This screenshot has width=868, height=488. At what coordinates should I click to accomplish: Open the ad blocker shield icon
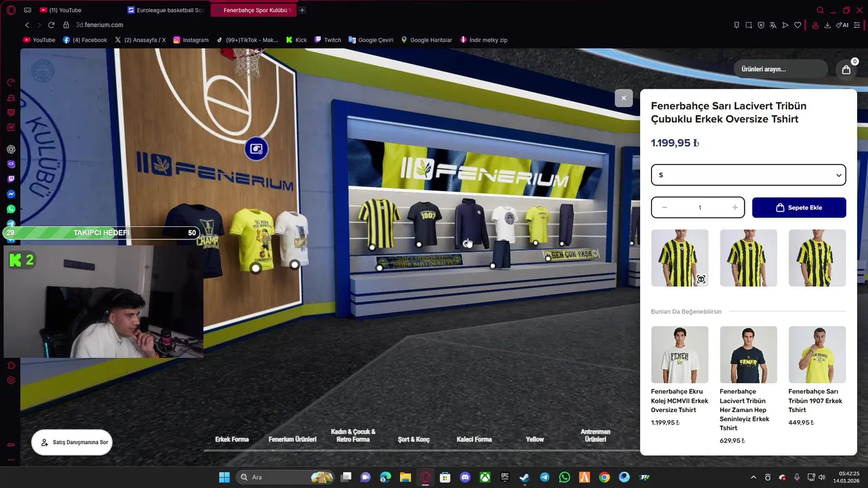click(x=761, y=25)
